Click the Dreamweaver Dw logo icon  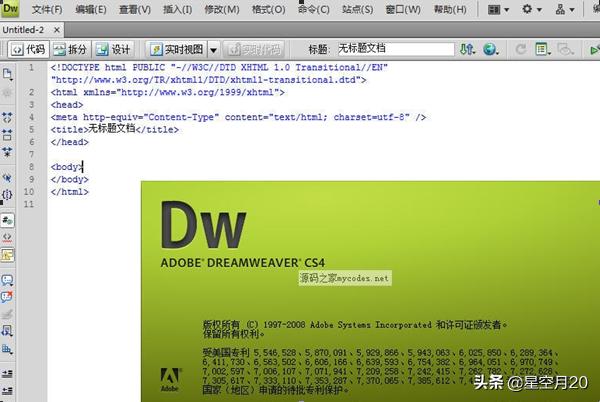tap(10, 8)
